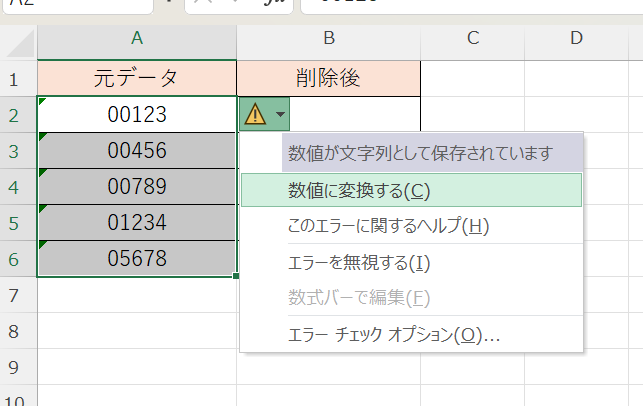Click row 7 header
Screen dimensions: 643x406
point(18,295)
